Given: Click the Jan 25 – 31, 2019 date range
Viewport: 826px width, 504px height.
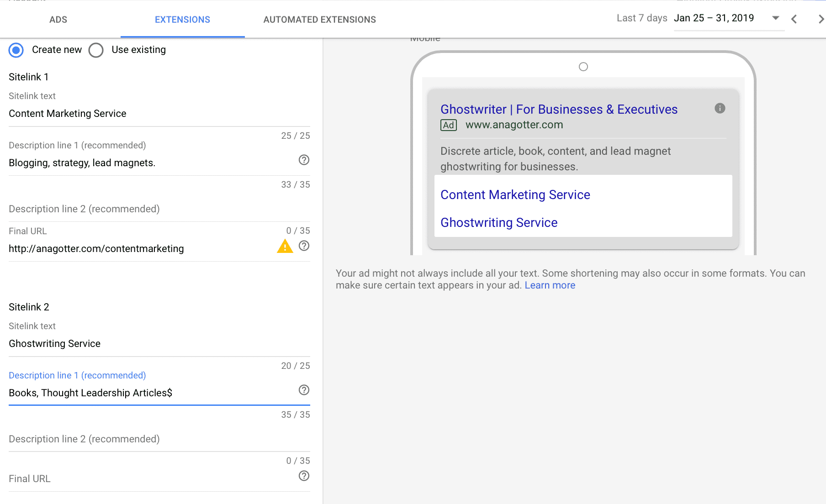Looking at the screenshot, I should pos(714,18).
